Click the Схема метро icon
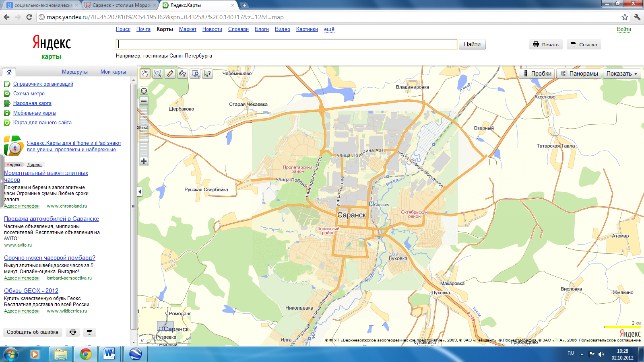The height and width of the screenshot is (362, 644). (7, 94)
